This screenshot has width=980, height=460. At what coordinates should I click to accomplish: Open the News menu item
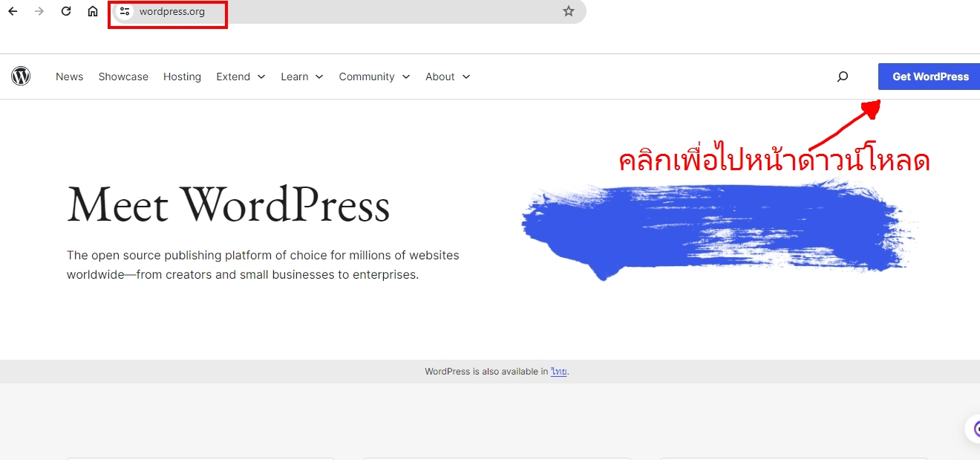69,77
